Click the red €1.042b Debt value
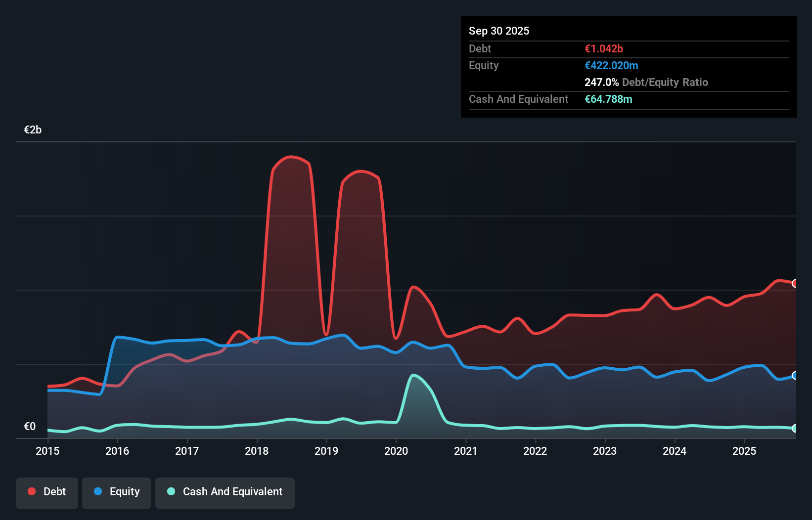 [604, 48]
